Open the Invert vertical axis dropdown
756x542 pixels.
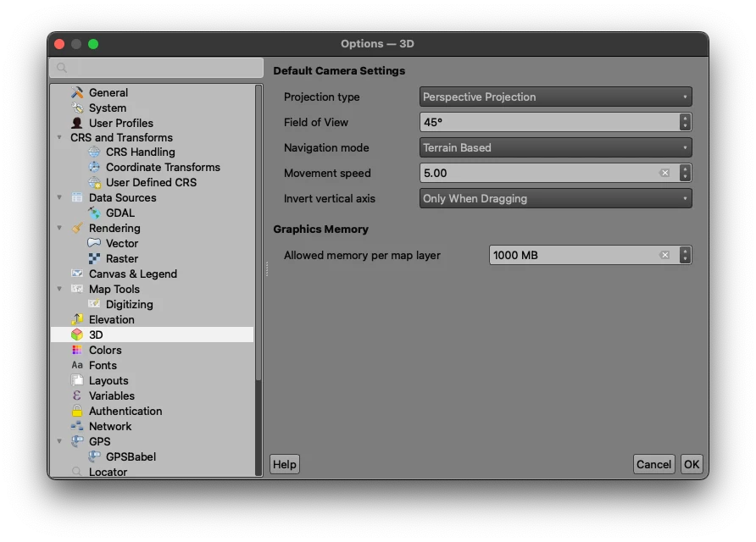555,198
